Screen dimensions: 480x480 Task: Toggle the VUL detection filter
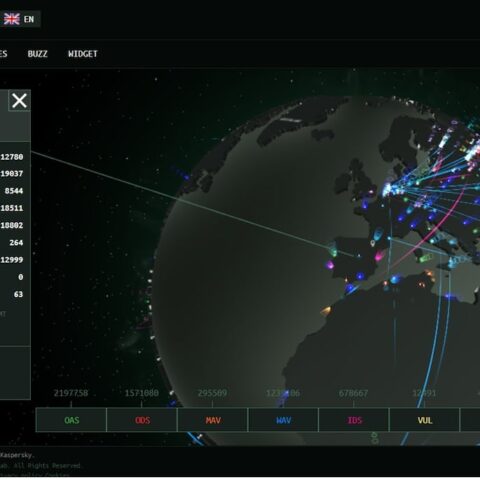[x=425, y=420]
